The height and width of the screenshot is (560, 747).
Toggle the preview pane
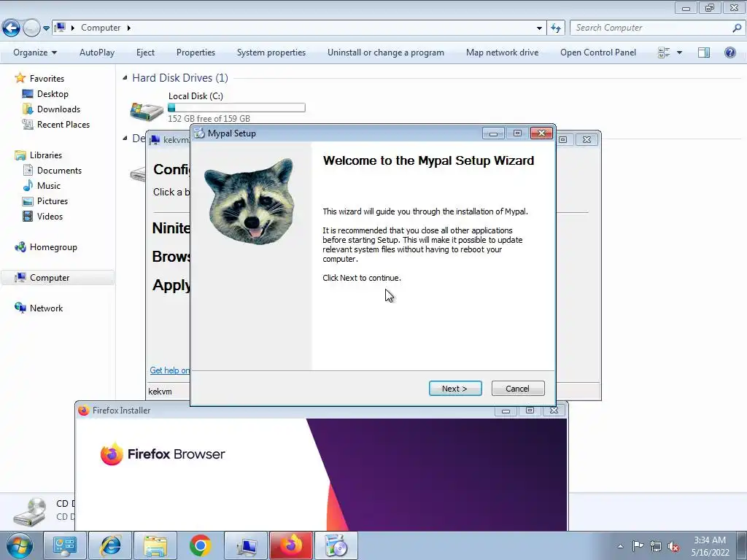704,52
